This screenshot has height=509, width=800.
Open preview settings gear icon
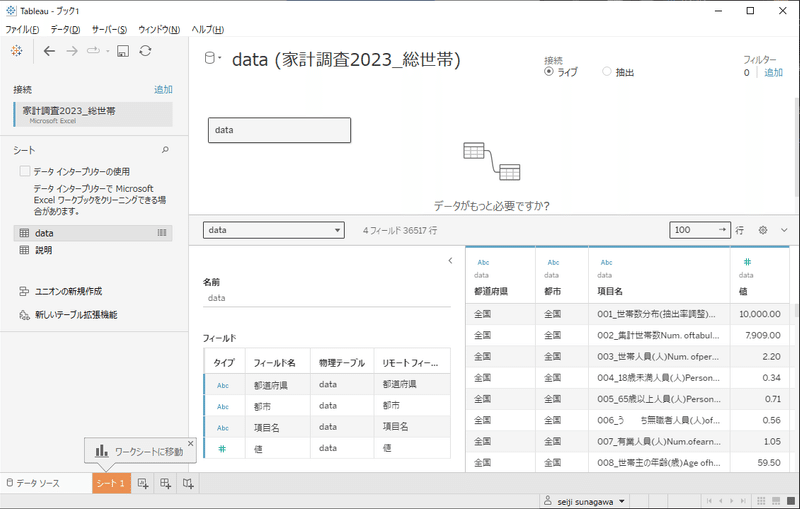(x=763, y=230)
